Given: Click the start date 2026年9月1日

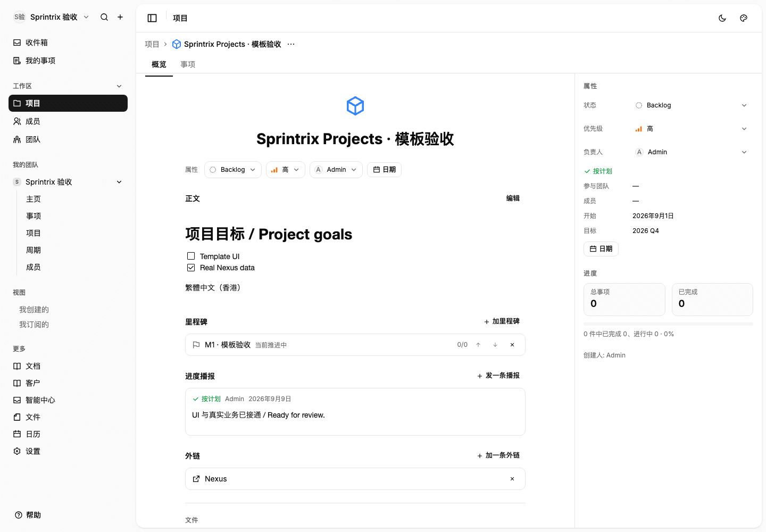Looking at the screenshot, I should [x=653, y=216].
